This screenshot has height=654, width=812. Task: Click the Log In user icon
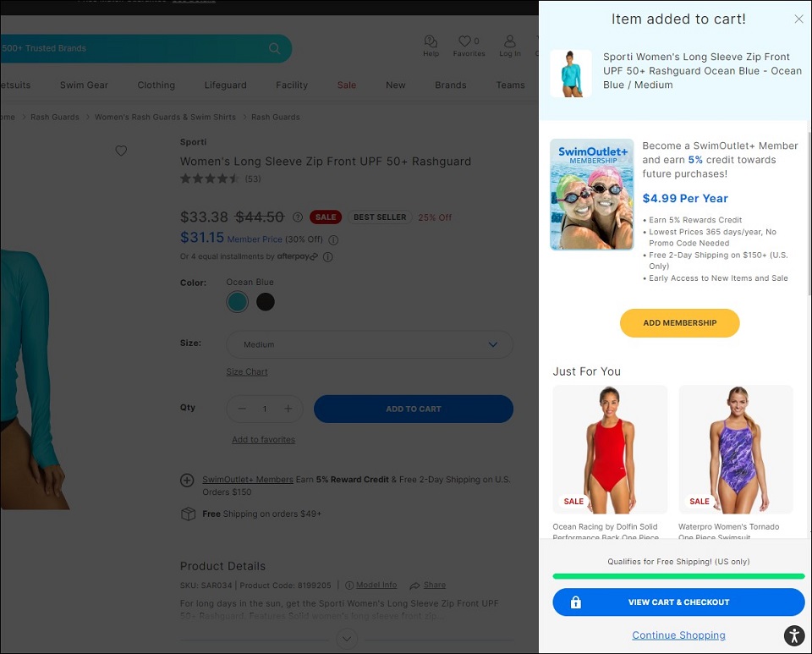tap(510, 41)
